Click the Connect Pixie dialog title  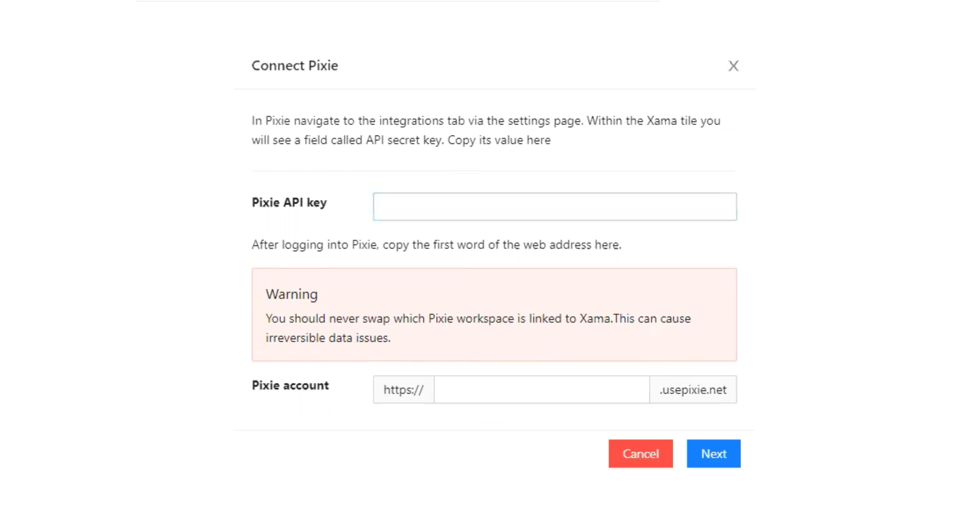click(x=295, y=65)
